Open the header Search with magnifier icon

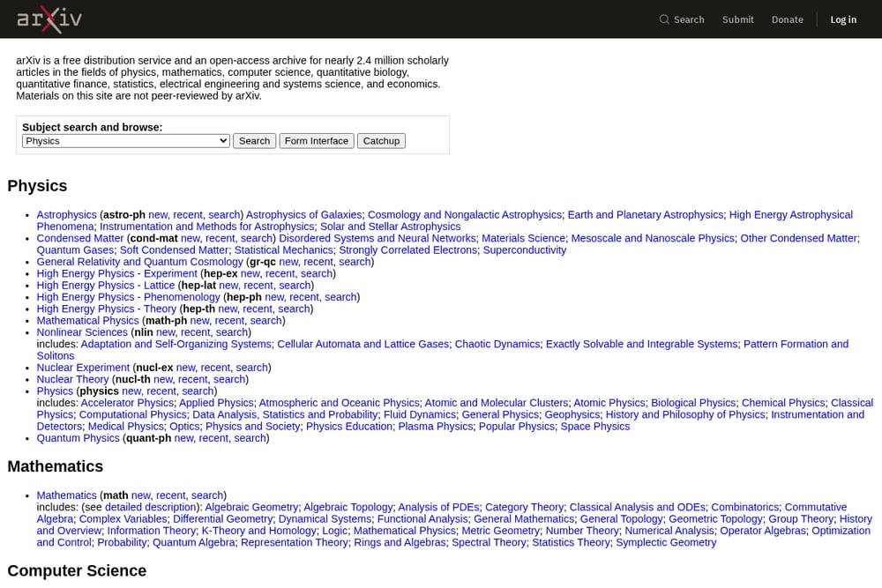pos(682,19)
